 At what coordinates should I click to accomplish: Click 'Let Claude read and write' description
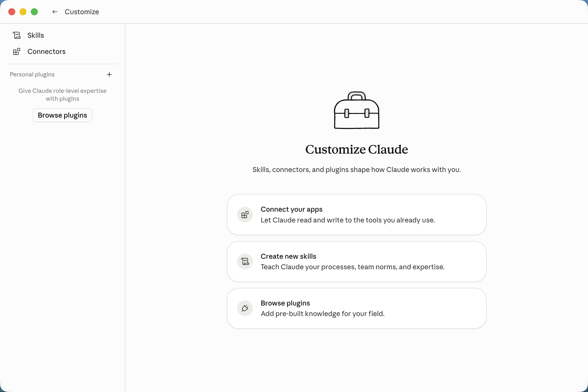tap(348, 220)
